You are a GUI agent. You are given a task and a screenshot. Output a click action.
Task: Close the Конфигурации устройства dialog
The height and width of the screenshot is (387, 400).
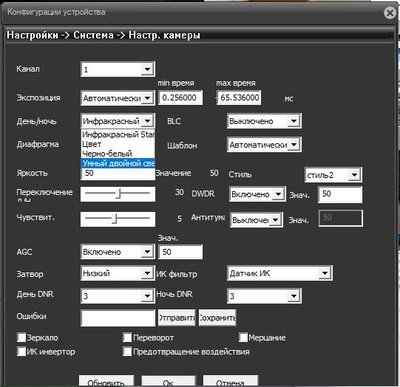click(x=389, y=13)
